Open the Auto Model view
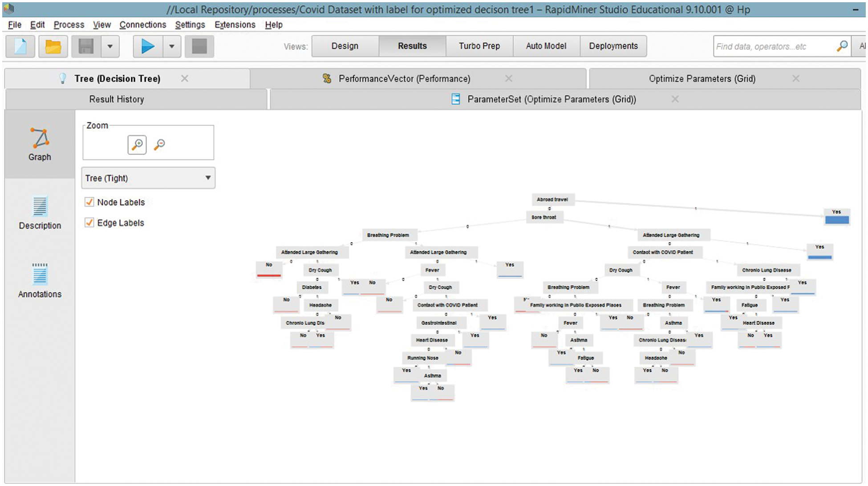868x486 pixels. (x=546, y=46)
